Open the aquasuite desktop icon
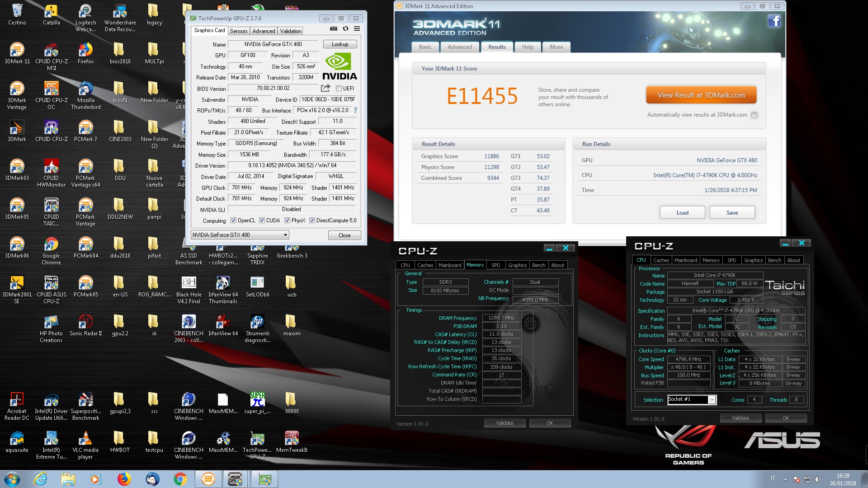Viewport: 868px width, 488px height. point(17,442)
